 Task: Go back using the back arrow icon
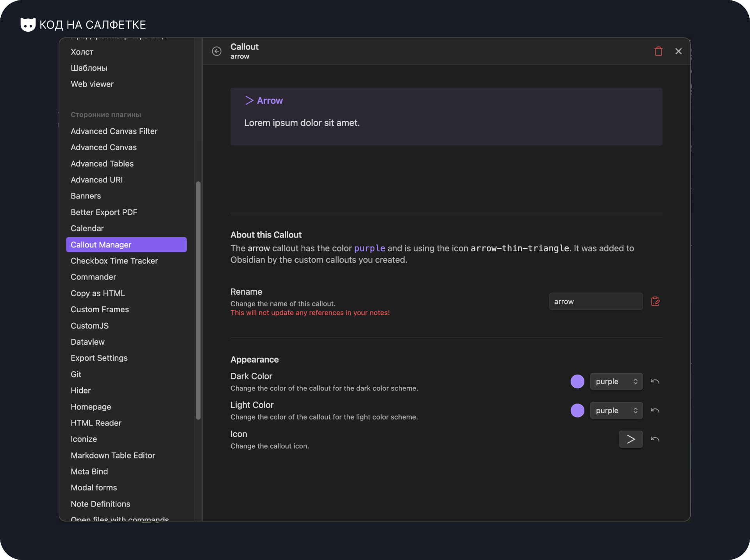click(x=217, y=51)
